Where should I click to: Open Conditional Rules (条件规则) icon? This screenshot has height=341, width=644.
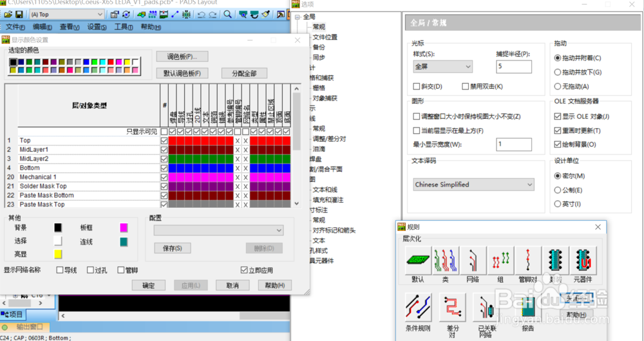pos(418,307)
